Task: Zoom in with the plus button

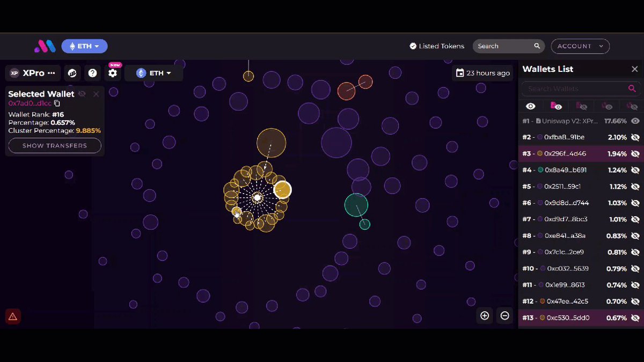Action: [x=485, y=315]
